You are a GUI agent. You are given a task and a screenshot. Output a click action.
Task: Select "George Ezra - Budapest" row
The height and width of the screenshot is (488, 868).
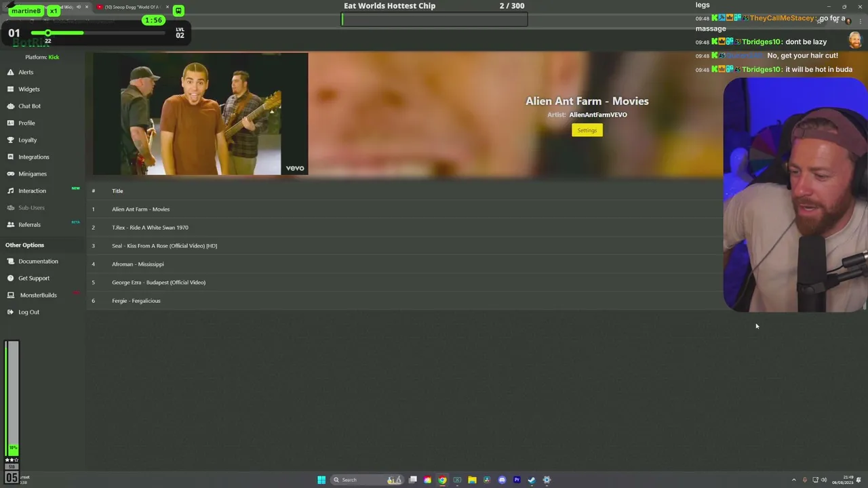tap(404, 282)
